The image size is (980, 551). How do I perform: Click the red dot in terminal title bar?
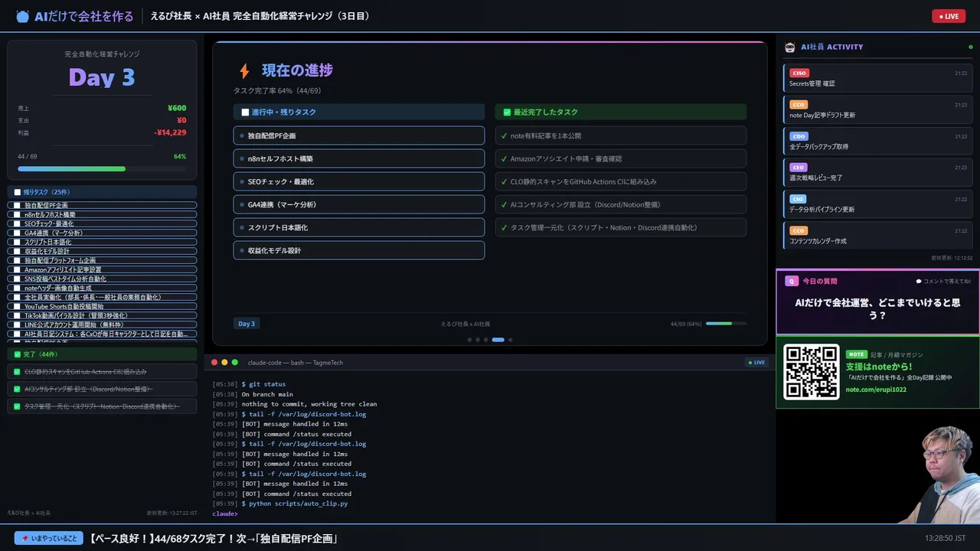coord(214,362)
